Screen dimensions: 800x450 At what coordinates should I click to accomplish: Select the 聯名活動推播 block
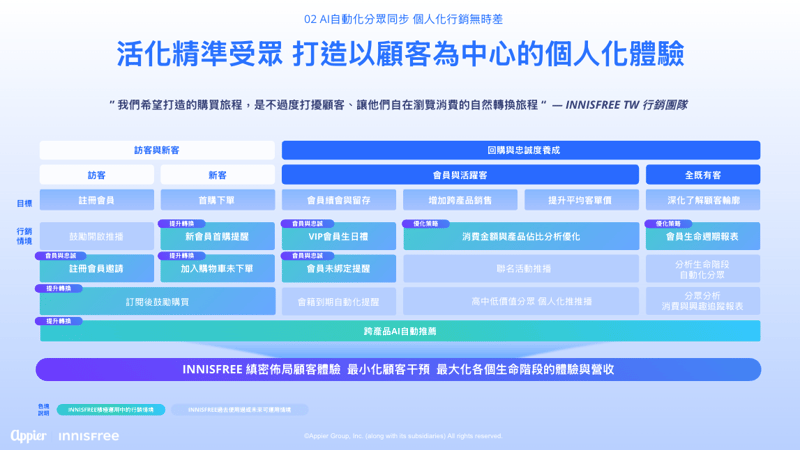520,269
